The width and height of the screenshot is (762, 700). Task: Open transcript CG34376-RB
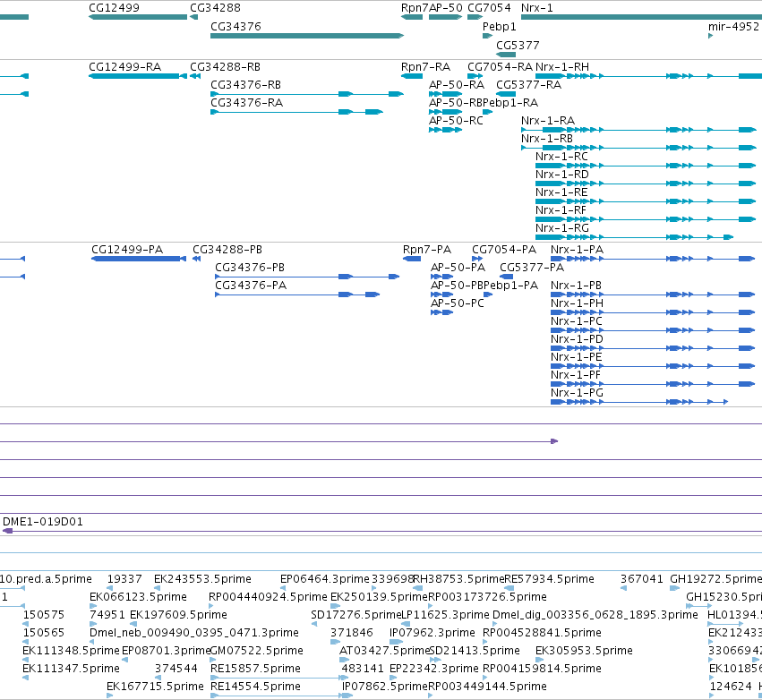pyautogui.click(x=245, y=84)
